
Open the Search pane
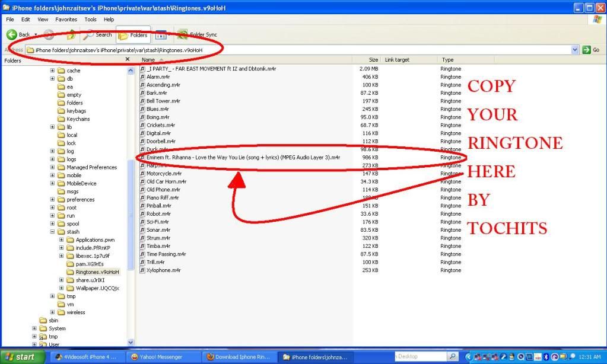click(x=98, y=35)
